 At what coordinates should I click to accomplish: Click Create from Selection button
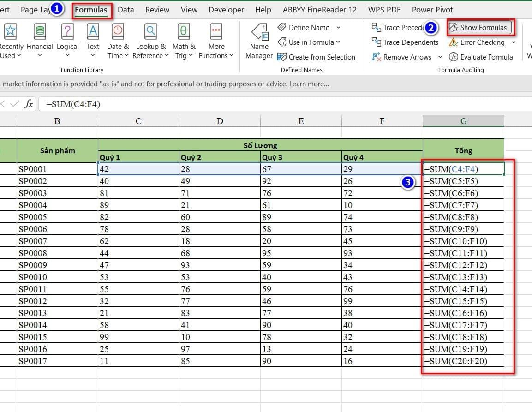pos(317,57)
